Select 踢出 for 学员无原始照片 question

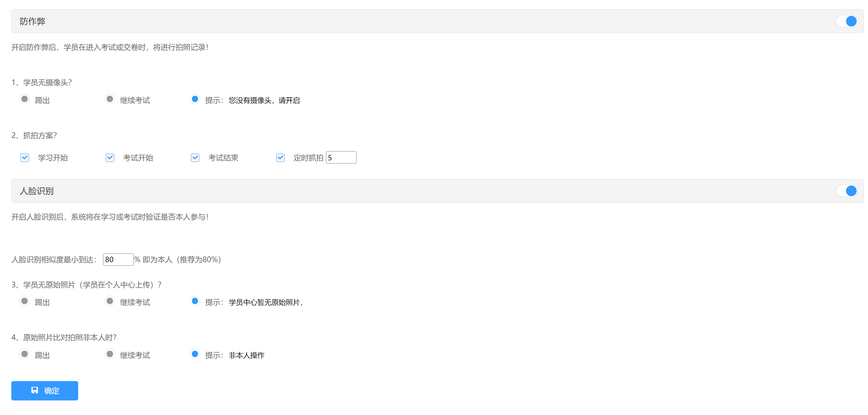pos(25,301)
